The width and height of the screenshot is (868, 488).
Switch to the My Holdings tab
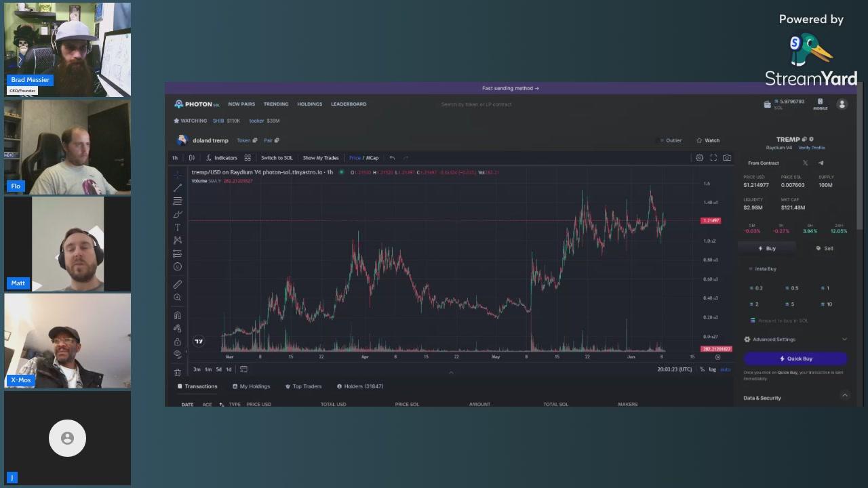click(251, 386)
